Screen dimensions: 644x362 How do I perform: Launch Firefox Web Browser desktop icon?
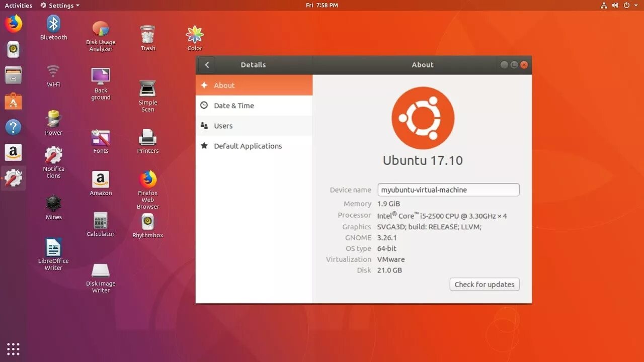pos(148,190)
